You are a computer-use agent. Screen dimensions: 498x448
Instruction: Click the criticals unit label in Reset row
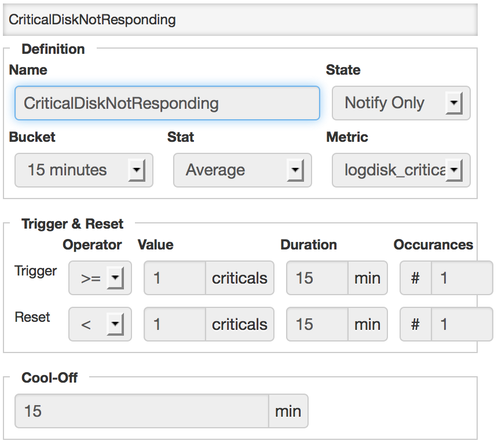click(240, 325)
